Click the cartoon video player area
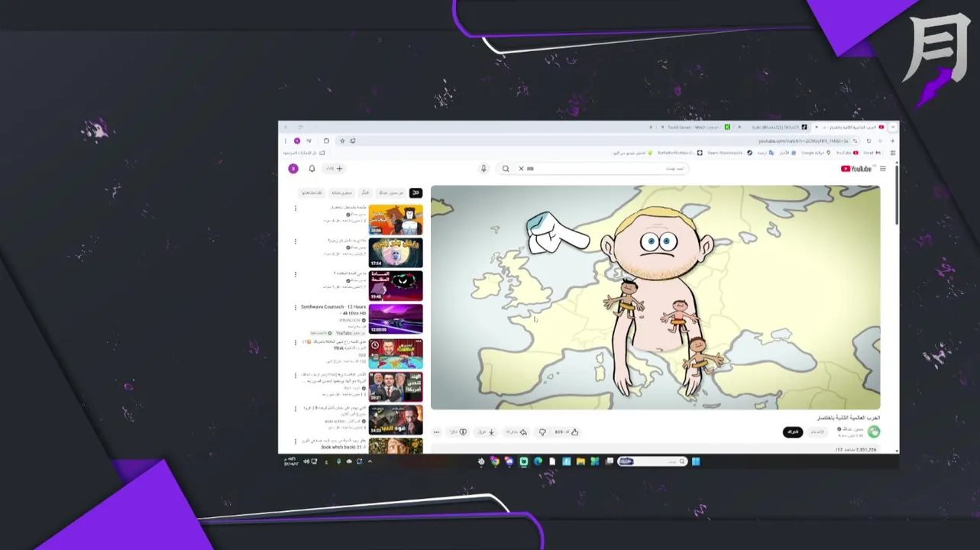The height and width of the screenshot is (550, 980). coord(655,297)
